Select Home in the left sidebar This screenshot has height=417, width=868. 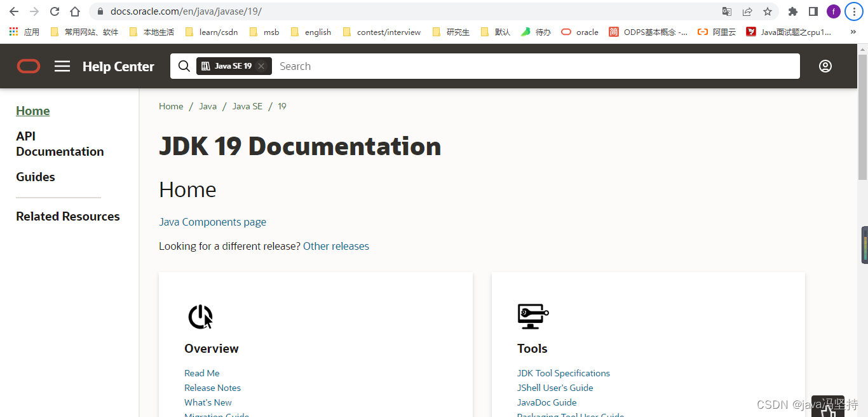click(x=33, y=111)
